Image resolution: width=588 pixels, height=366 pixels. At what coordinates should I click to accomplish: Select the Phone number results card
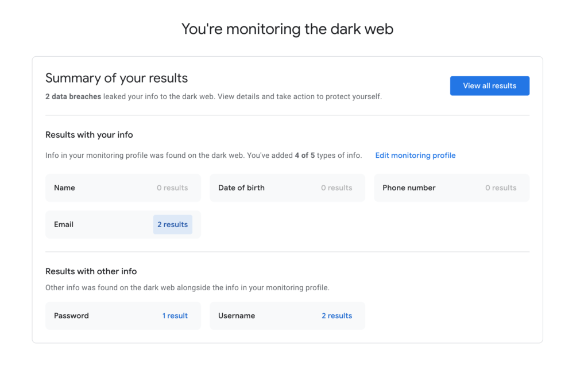pos(451,188)
